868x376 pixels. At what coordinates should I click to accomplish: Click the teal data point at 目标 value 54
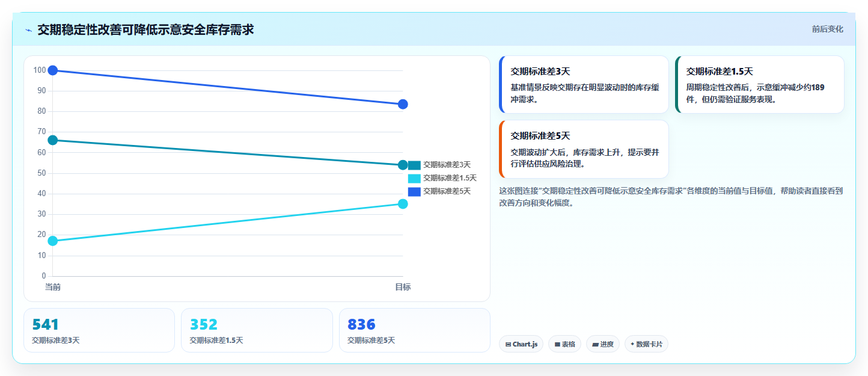pos(403,165)
